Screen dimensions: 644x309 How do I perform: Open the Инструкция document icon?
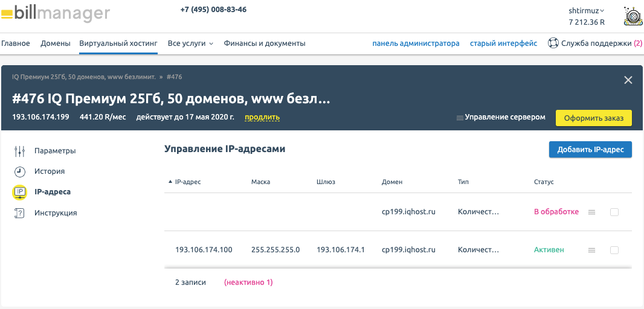(x=20, y=213)
